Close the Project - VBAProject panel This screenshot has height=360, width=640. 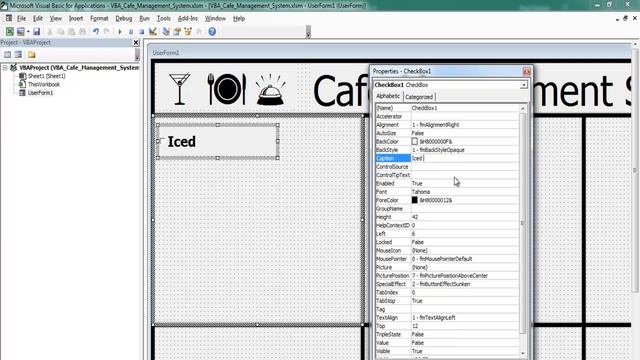click(x=136, y=42)
